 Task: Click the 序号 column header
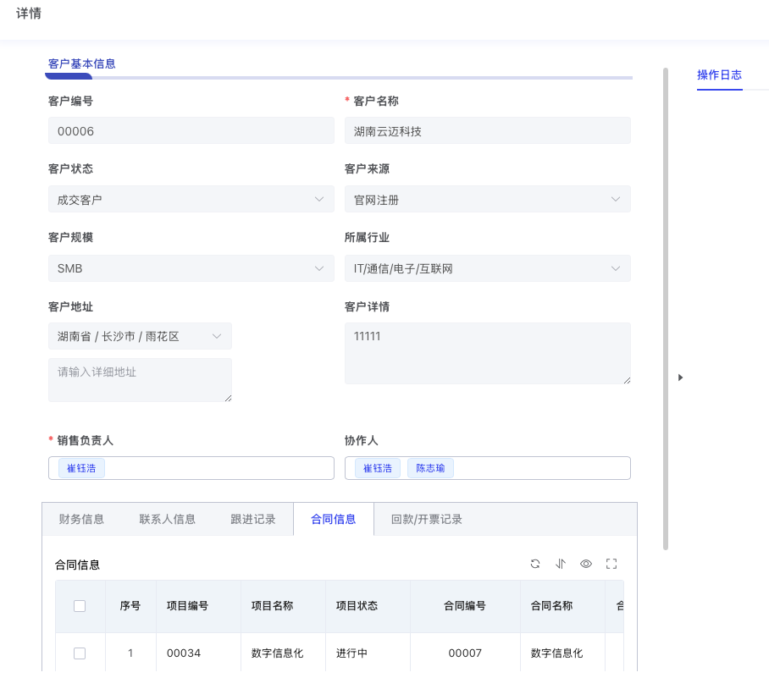(130, 606)
